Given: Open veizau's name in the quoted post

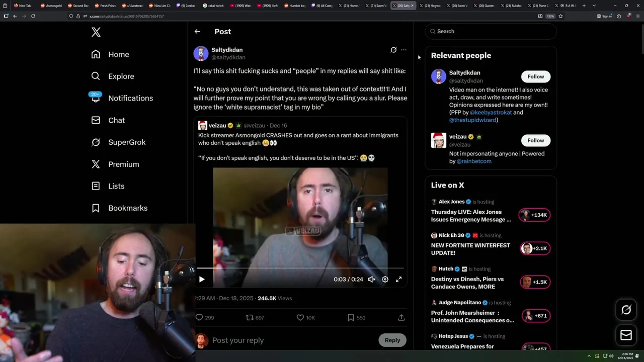Looking at the screenshot, I should (x=217, y=125).
